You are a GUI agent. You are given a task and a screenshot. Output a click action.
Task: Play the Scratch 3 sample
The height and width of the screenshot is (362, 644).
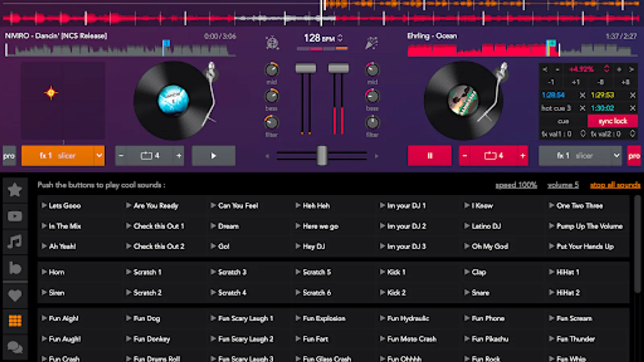coord(228,272)
